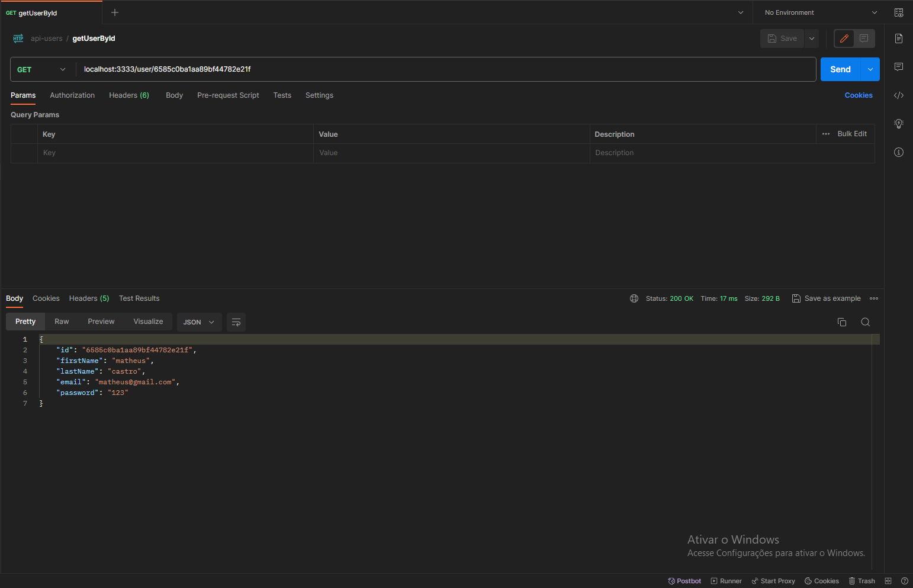This screenshot has height=588, width=913.
Task: Open the Pre-request Script tab
Action: click(x=228, y=95)
